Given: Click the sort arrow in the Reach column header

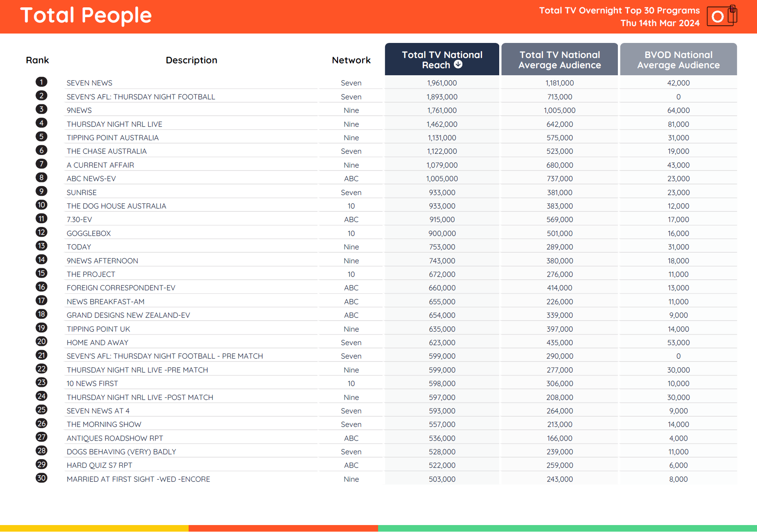Looking at the screenshot, I should point(458,64).
